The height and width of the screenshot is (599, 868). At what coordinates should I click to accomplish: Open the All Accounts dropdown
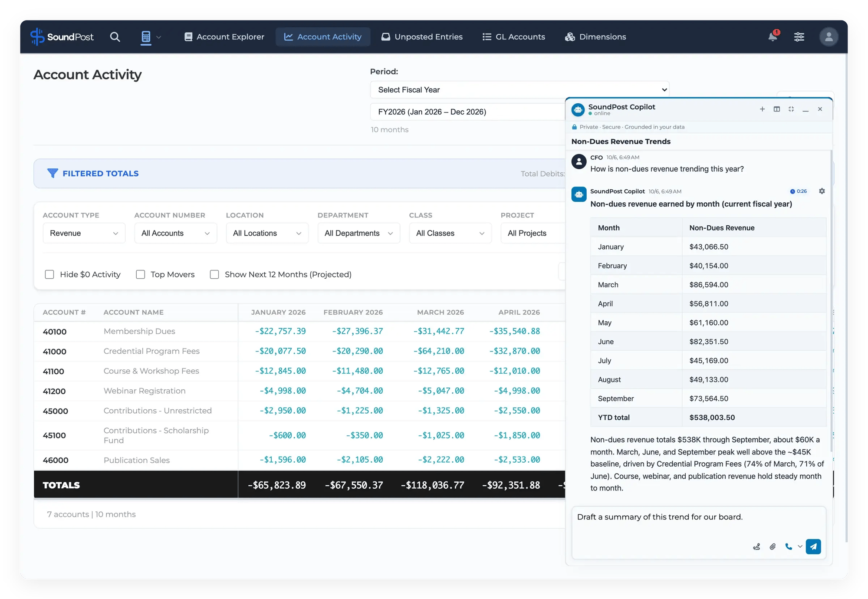click(176, 233)
